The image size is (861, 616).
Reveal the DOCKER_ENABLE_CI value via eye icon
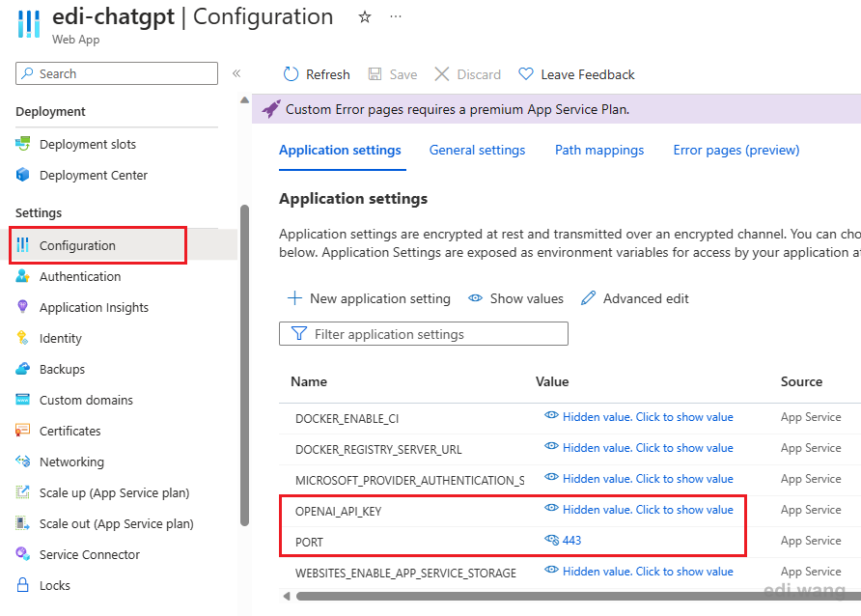(x=551, y=415)
